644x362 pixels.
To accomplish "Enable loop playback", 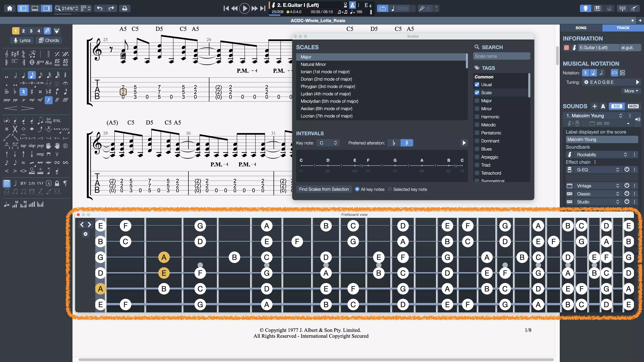I will 383,8.
